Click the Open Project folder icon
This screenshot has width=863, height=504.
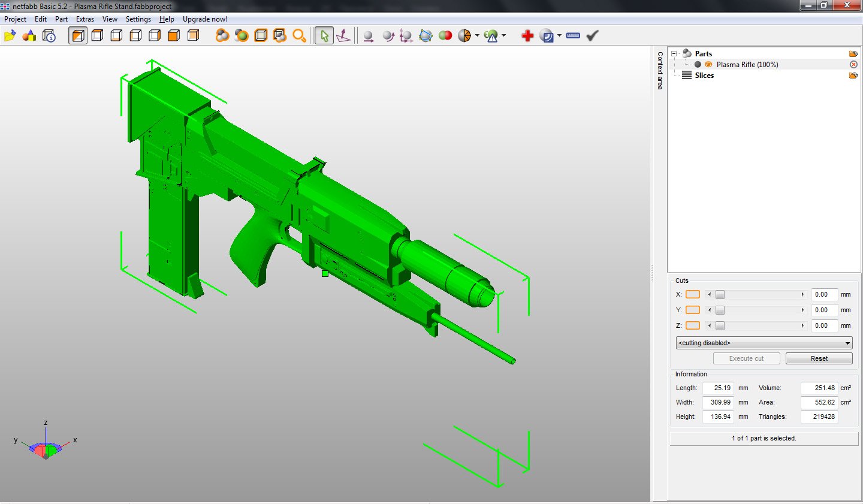tap(10, 36)
